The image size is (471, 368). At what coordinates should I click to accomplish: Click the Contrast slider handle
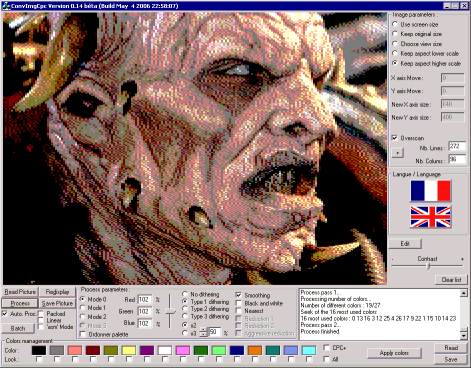point(429,266)
